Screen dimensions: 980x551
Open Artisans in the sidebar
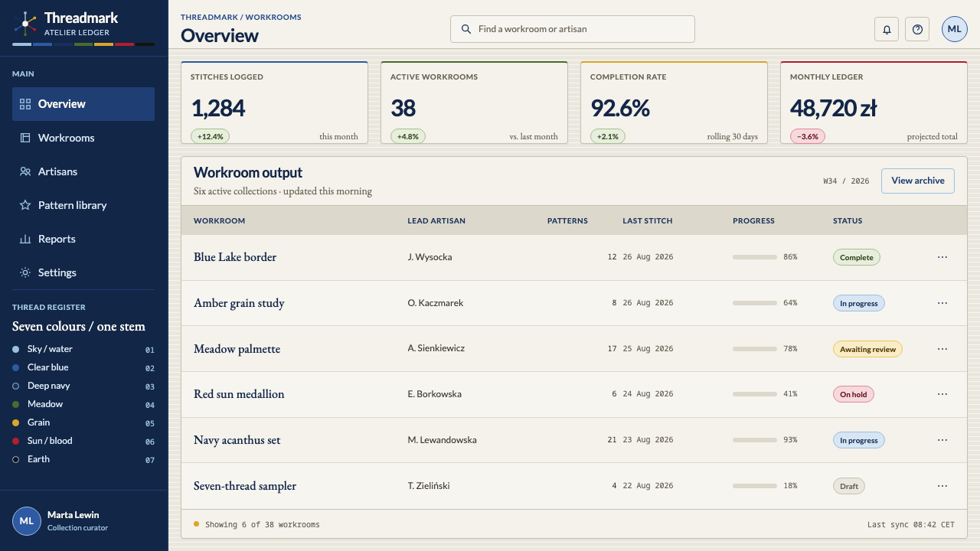tap(83, 171)
